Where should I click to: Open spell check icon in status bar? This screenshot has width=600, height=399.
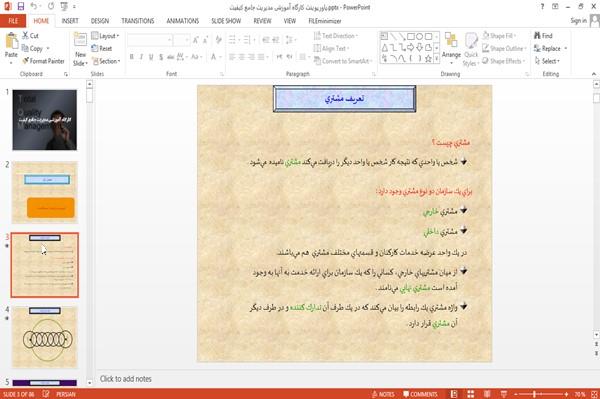pos(46,394)
